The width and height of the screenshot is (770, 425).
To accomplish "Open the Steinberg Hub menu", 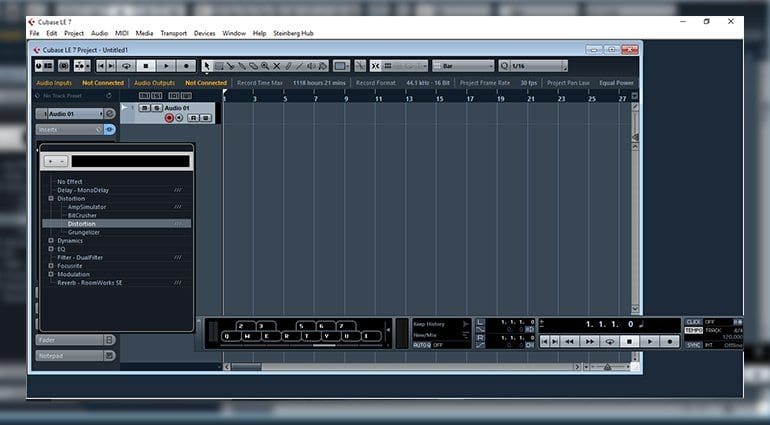I will coord(293,33).
